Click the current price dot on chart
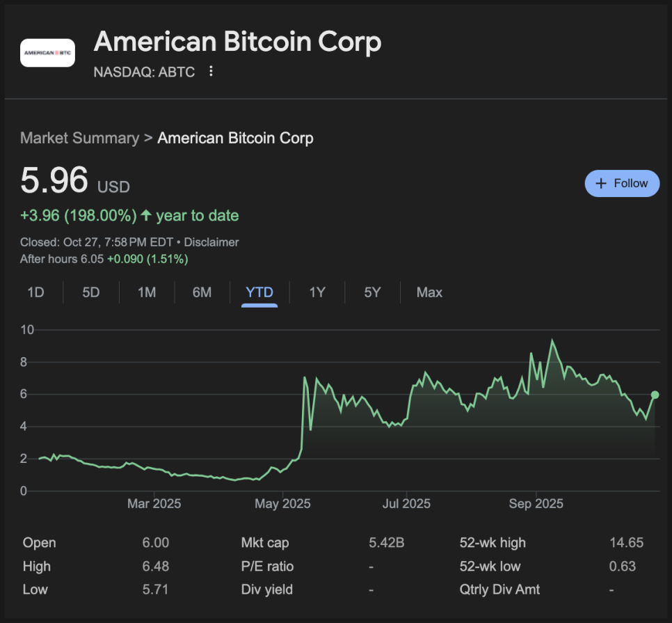 tap(655, 395)
